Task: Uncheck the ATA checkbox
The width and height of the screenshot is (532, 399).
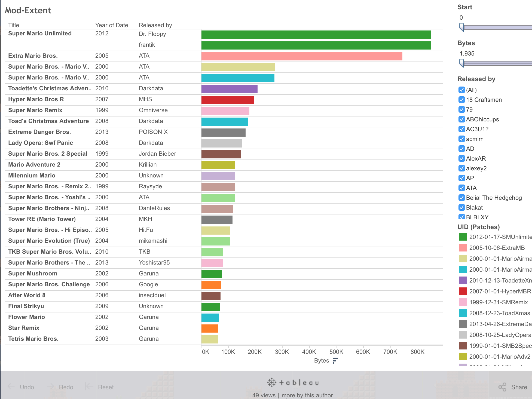Action: (x=461, y=188)
